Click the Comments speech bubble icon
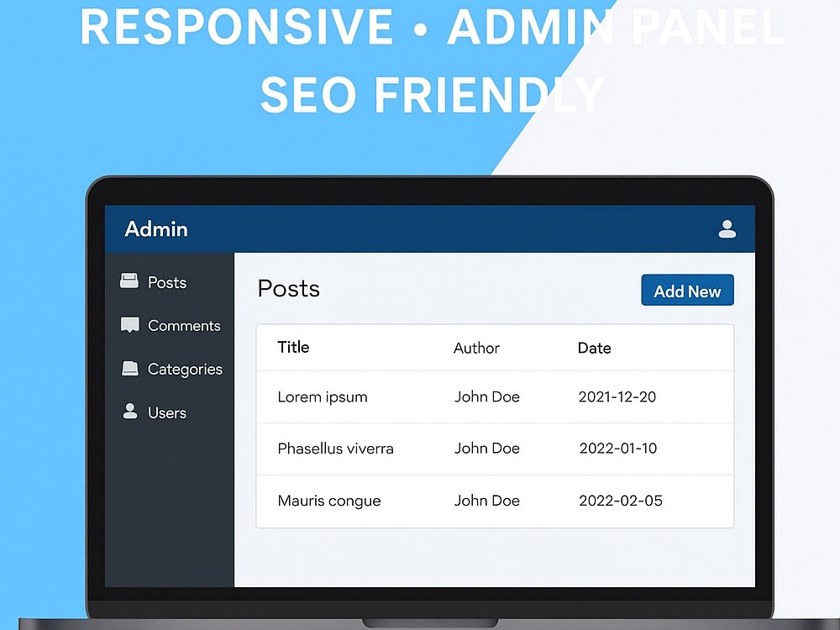The image size is (840, 630). [x=129, y=324]
